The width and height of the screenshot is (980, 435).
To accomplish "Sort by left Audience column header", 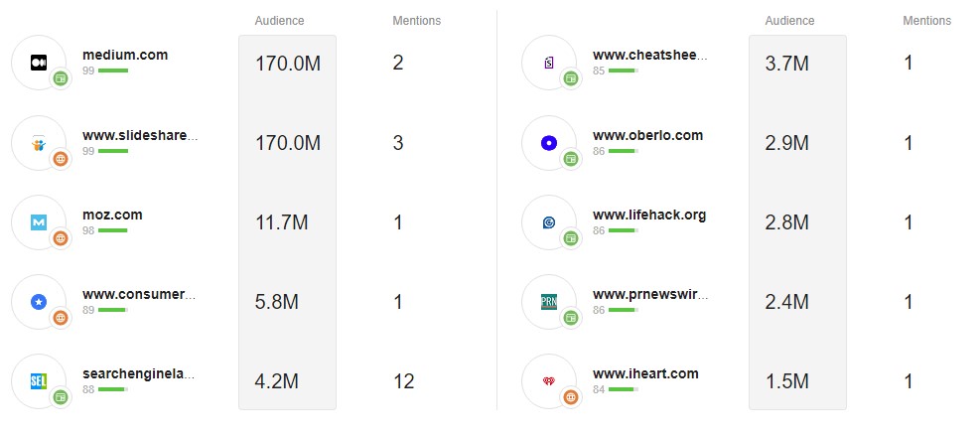I will [x=280, y=21].
